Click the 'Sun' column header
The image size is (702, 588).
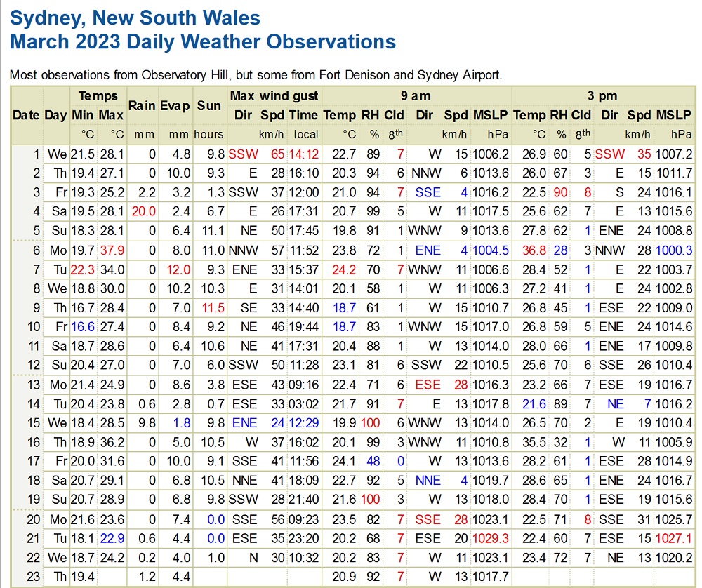click(208, 106)
